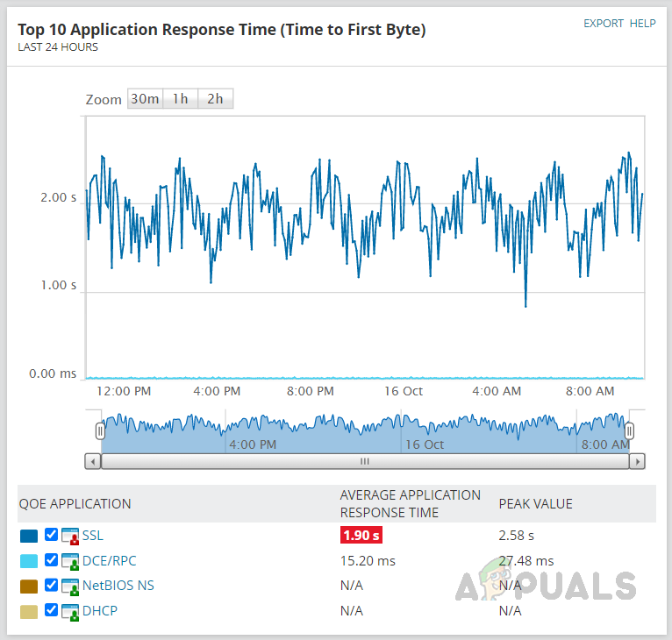
Task: Open the DHCP application link
Action: (x=100, y=611)
